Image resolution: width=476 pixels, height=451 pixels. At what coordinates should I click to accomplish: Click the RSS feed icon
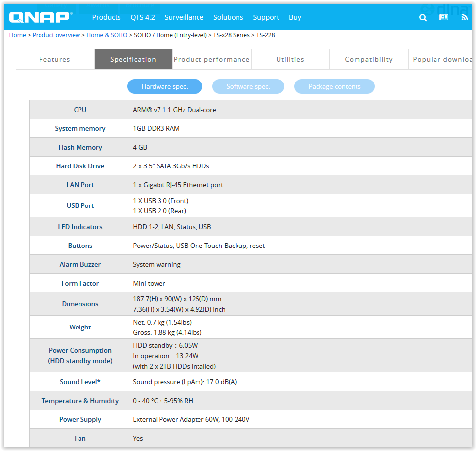tap(464, 17)
